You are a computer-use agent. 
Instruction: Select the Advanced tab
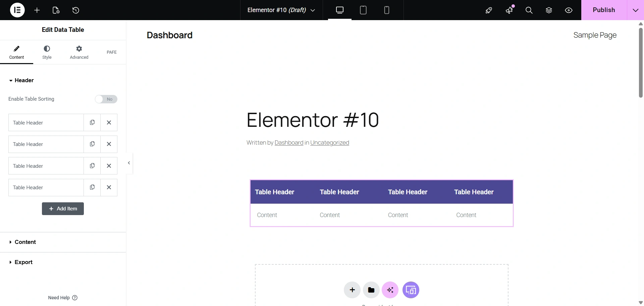pyautogui.click(x=79, y=52)
